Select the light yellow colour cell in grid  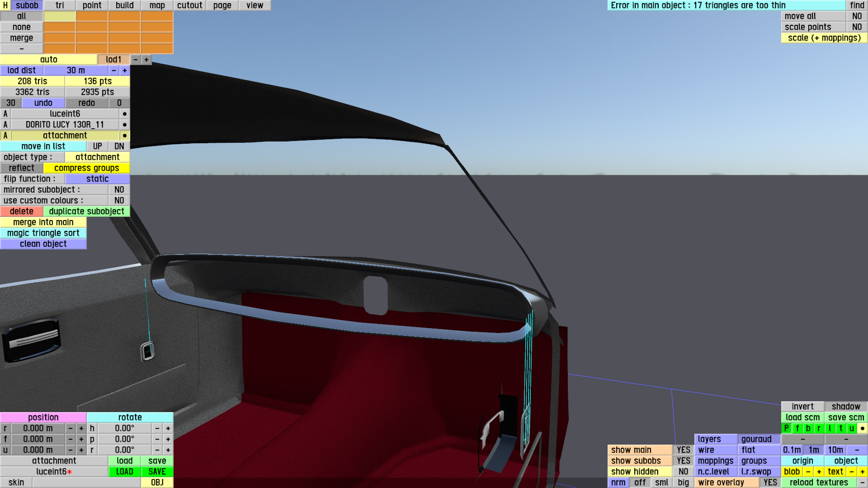coord(59,16)
